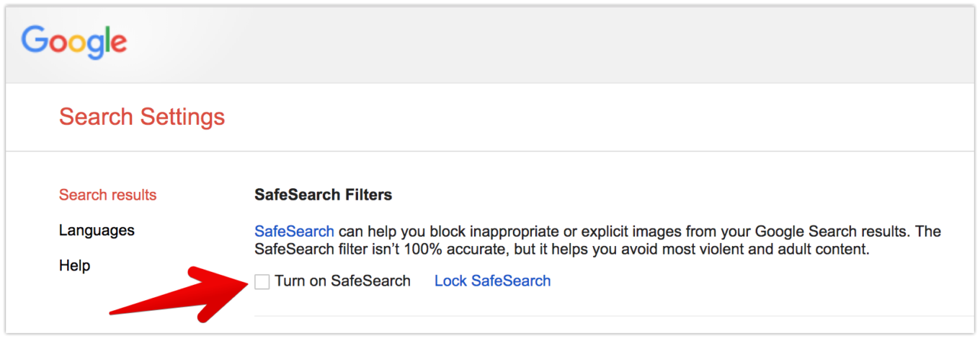Screen dimensions: 980x339
Task: Open the Help sidebar item
Action: [74, 265]
